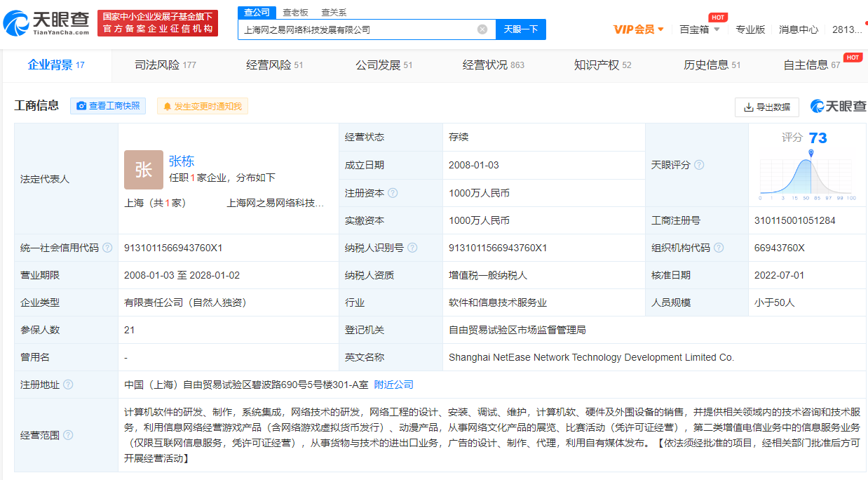
Task: Click registration number 310115001051284
Action: [794, 220]
